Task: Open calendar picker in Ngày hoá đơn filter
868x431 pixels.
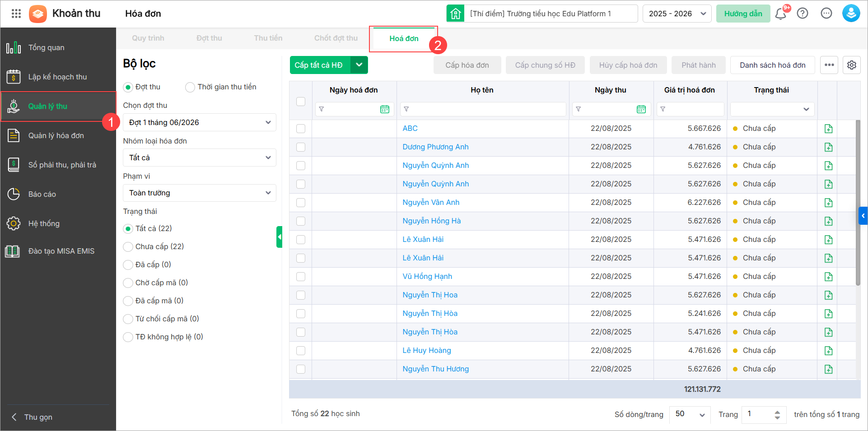Action: point(385,109)
